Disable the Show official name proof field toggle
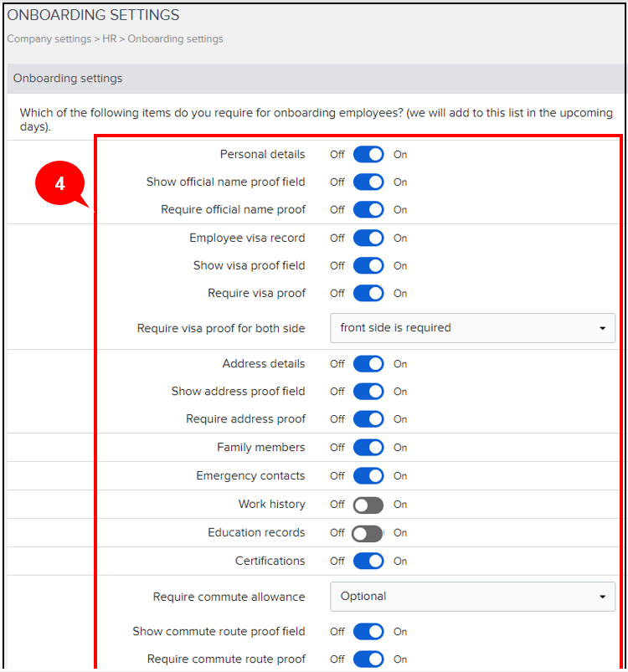 tap(368, 182)
